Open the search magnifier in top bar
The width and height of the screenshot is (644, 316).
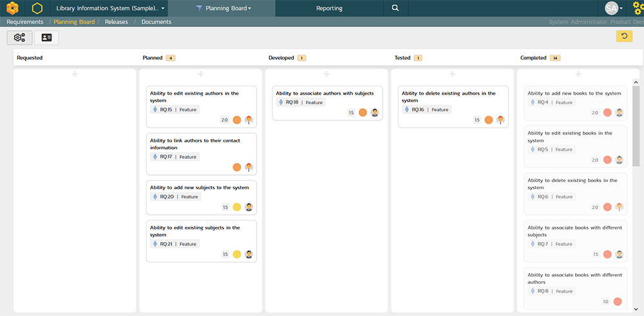click(x=395, y=8)
